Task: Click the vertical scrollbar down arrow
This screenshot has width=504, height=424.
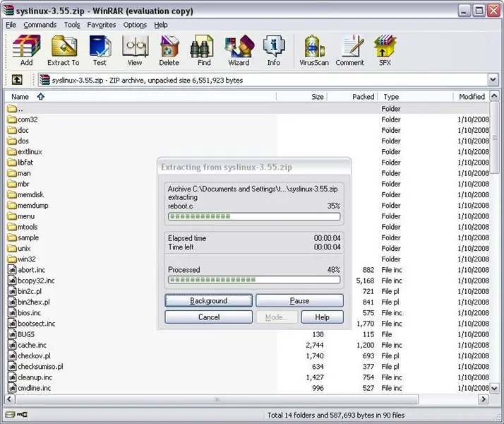Action: [x=494, y=388]
